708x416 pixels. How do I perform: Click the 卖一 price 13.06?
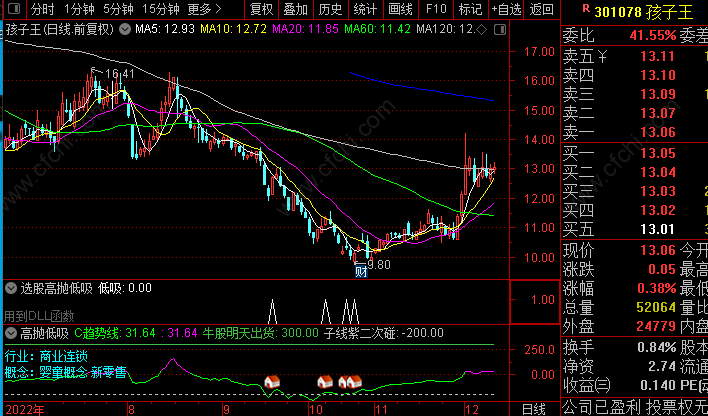[x=658, y=132]
